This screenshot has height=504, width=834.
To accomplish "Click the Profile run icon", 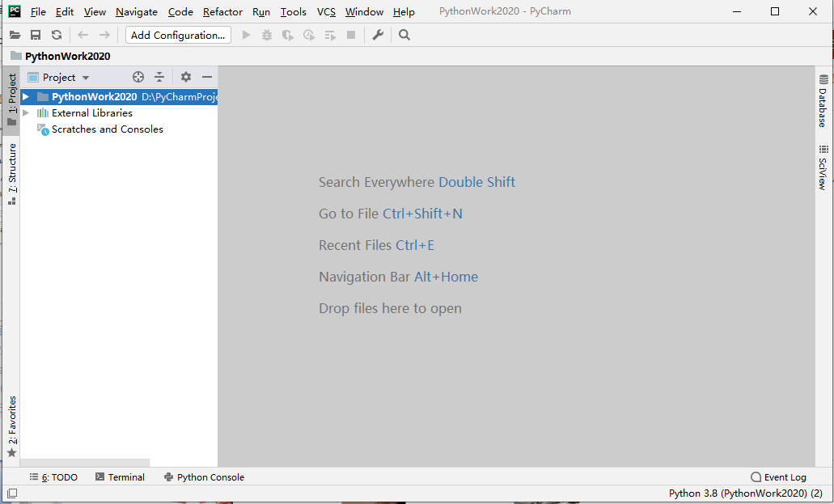I will tap(309, 35).
